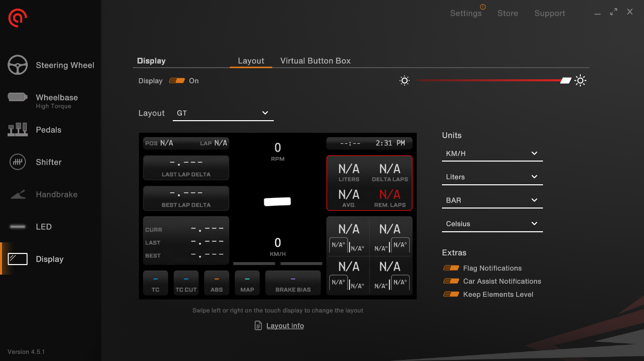Viewport: 644px width, 361px height.
Task: Click the white gear indicator bar in preview
Action: pyautogui.click(x=278, y=201)
